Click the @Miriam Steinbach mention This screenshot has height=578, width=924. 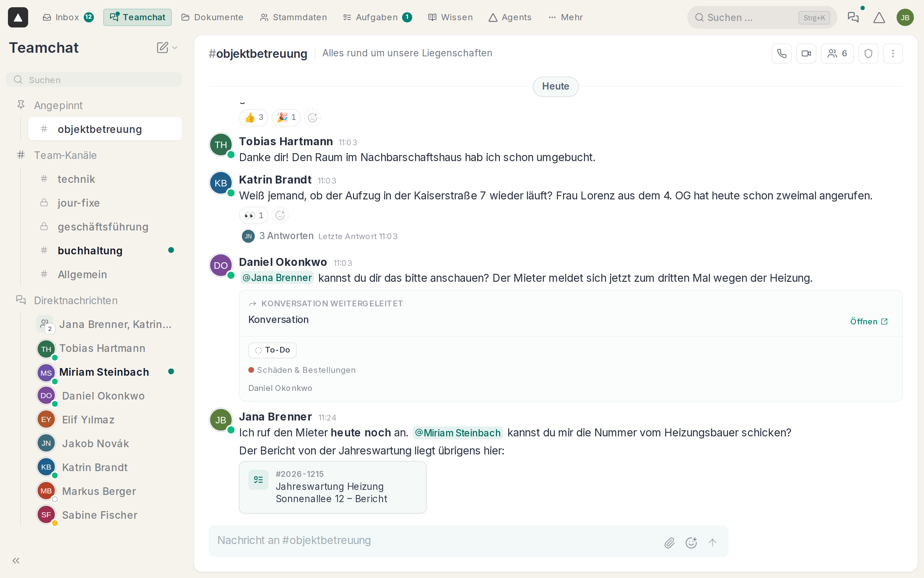coord(458,433)
